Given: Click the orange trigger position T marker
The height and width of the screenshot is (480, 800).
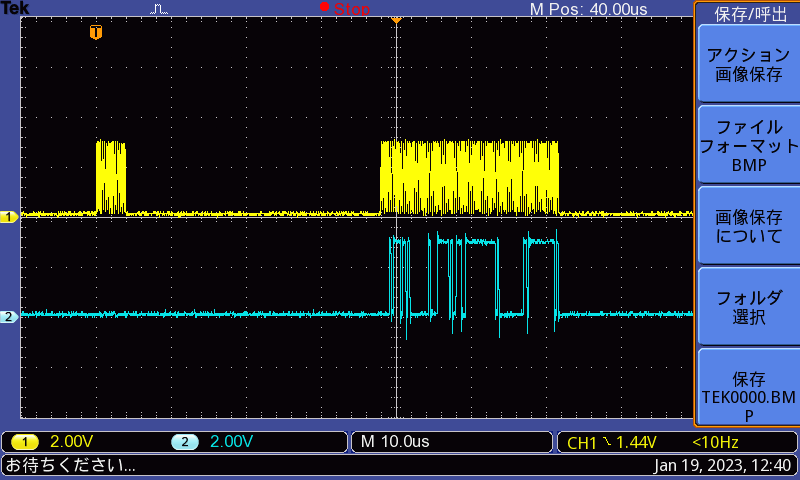Looking at the screenshot, I should coord(96,32).
